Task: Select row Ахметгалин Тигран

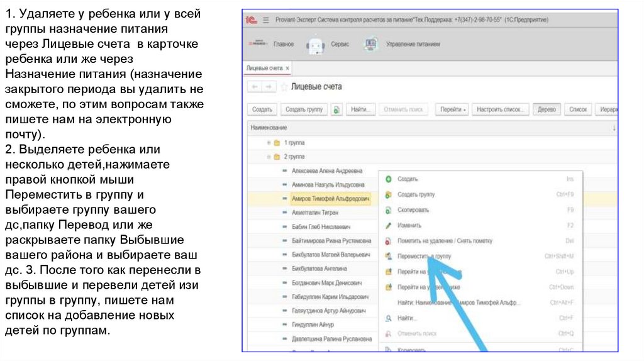Action: (x=315, y=213)
